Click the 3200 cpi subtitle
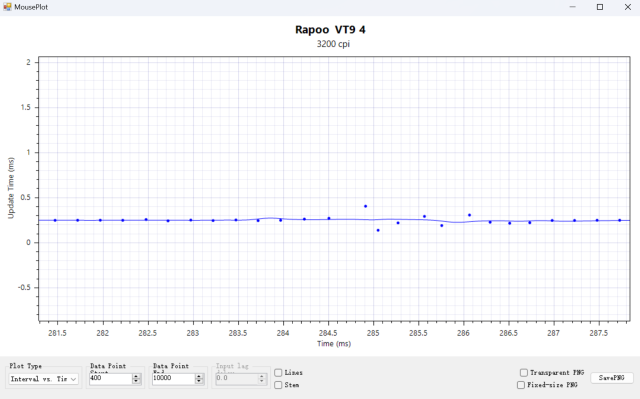The height and width of the screenshot is (399, 640). 333,44
